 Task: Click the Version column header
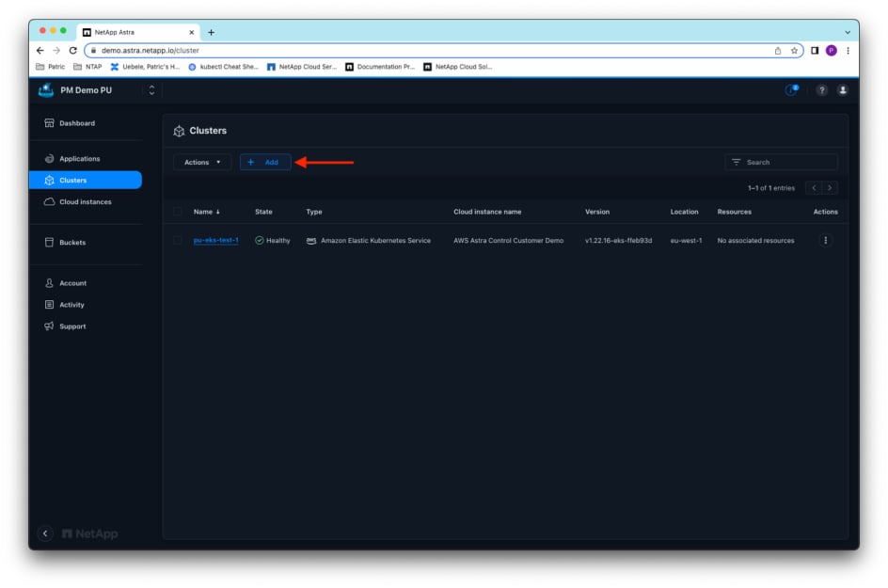tap(597, 212)
